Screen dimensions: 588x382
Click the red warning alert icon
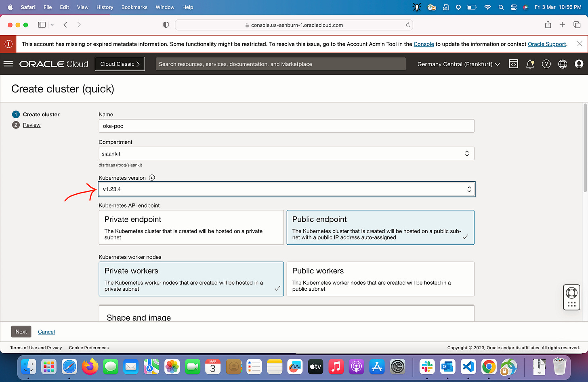point(8,44)
